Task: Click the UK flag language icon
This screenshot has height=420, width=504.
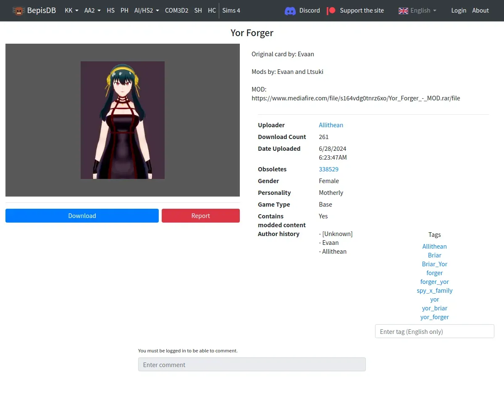Action: tap(403, 10)
